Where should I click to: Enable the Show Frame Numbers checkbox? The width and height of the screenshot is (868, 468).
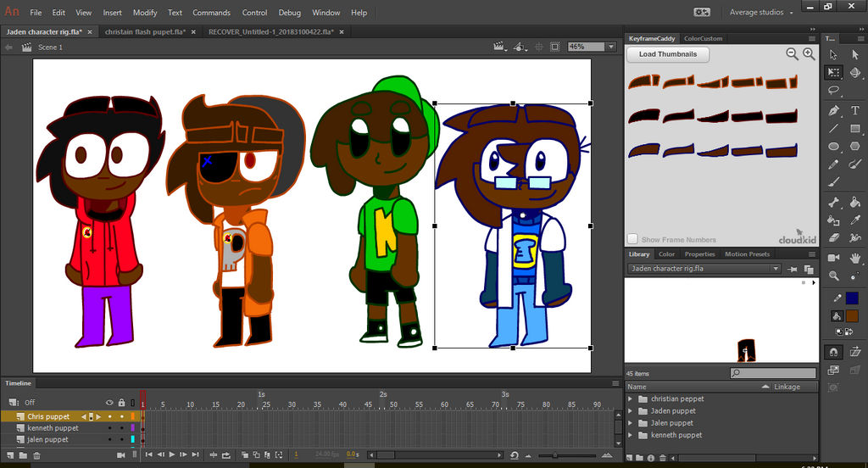[632, 239]
